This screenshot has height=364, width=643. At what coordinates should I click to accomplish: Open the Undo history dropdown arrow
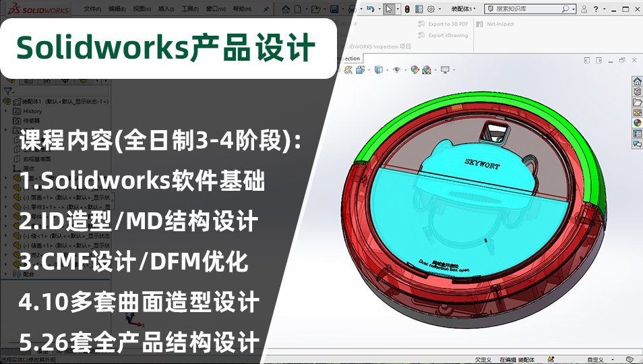point(379,9)
